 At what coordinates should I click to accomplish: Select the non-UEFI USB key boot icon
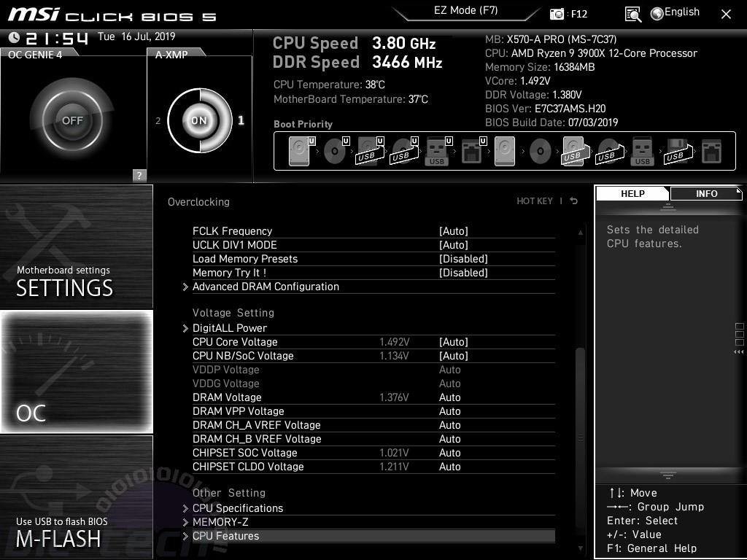642,152
